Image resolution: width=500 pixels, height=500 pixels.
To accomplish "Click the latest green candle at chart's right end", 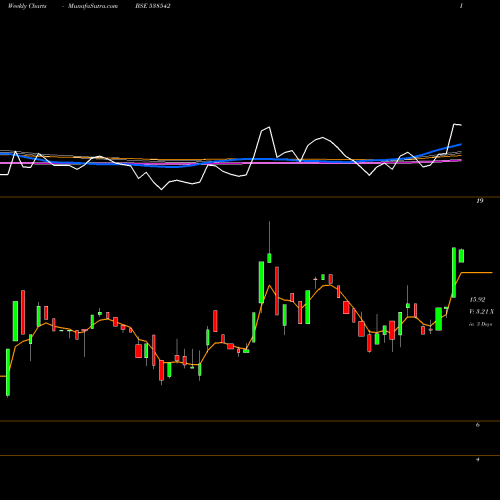I will 461,256.
